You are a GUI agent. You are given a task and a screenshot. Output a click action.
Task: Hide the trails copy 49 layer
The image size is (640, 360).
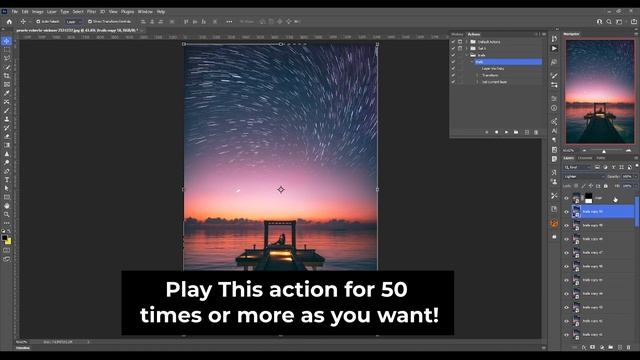coord(566,225)
